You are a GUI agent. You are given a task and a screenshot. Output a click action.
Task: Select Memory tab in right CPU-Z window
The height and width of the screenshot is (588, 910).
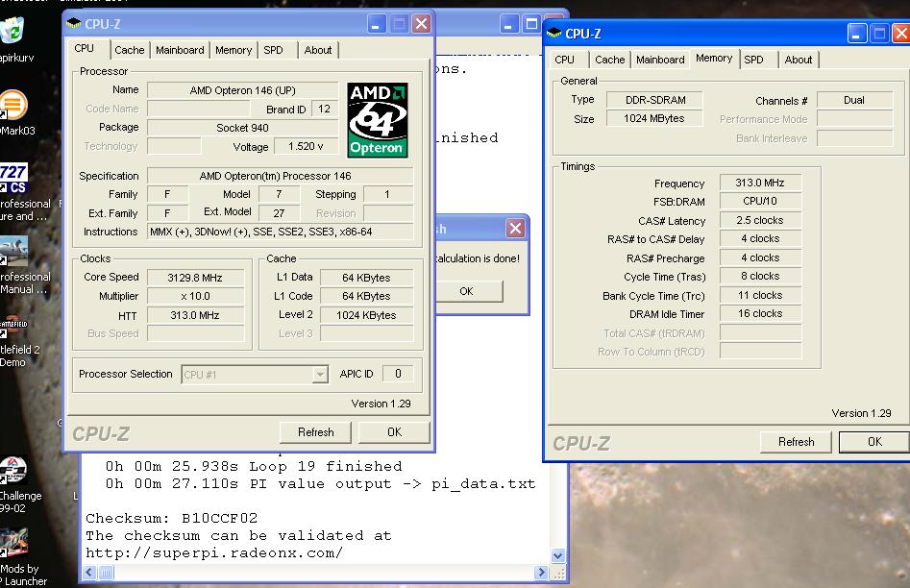[714, 58]
